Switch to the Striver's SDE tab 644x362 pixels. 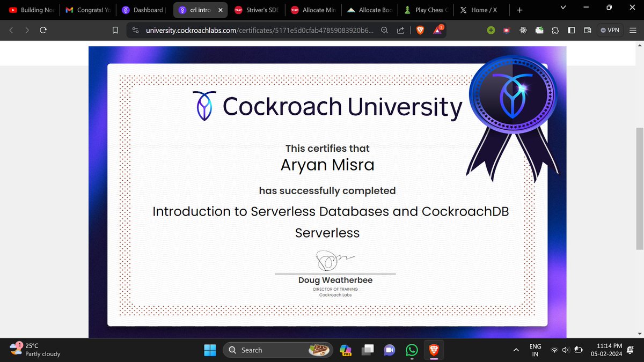258,10
